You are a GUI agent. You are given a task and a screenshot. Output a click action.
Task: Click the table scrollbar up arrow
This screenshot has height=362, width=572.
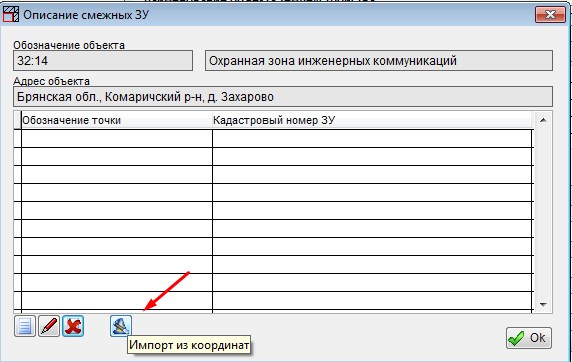click(543, 120)
